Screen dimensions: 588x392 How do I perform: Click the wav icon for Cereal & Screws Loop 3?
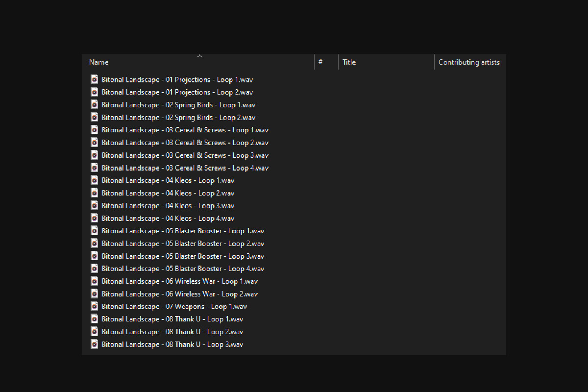95,155
